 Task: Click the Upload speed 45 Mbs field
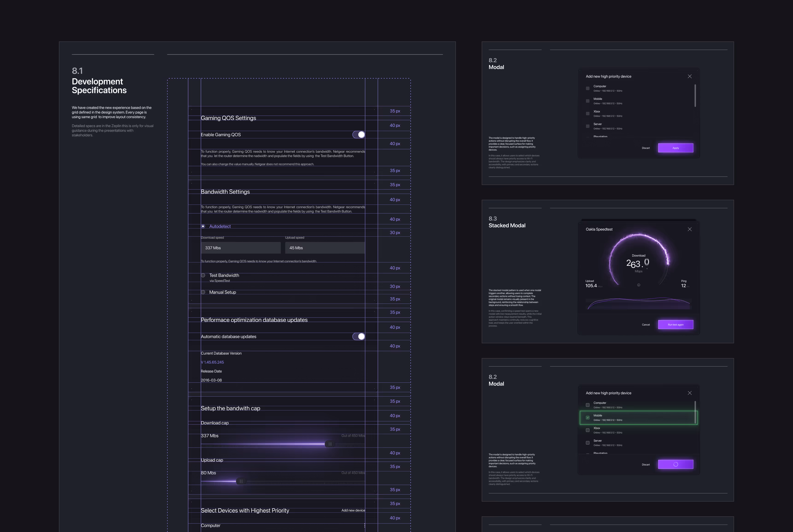325,248
